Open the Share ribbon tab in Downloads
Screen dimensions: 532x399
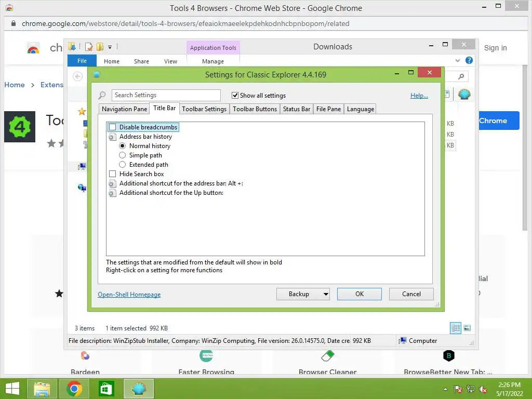141,61
